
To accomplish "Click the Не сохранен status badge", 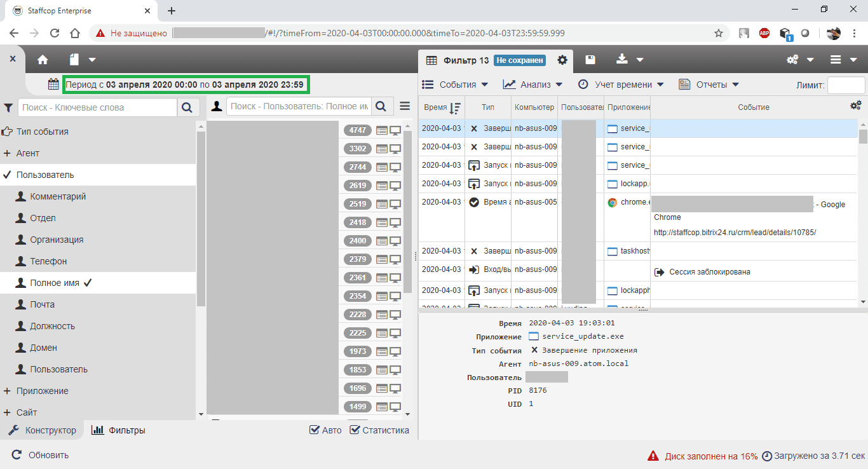I will click(520, 60).
